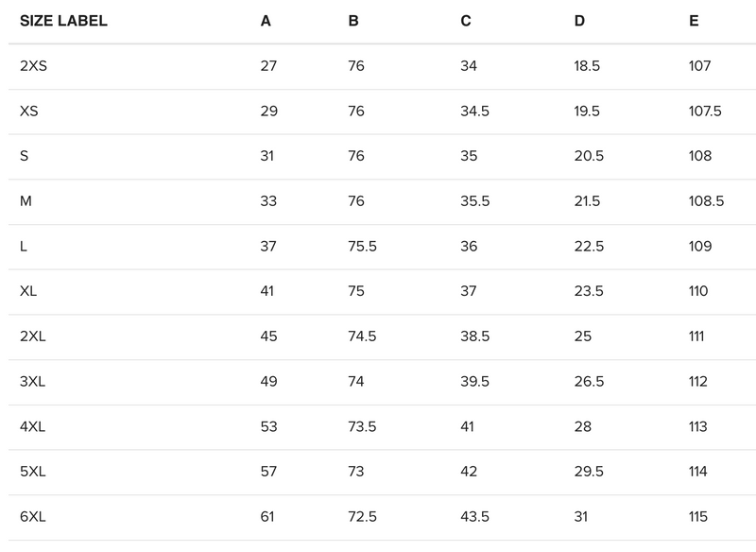The image size is (756, 552).
Task: Click the column A header
Action: (266, 21)
